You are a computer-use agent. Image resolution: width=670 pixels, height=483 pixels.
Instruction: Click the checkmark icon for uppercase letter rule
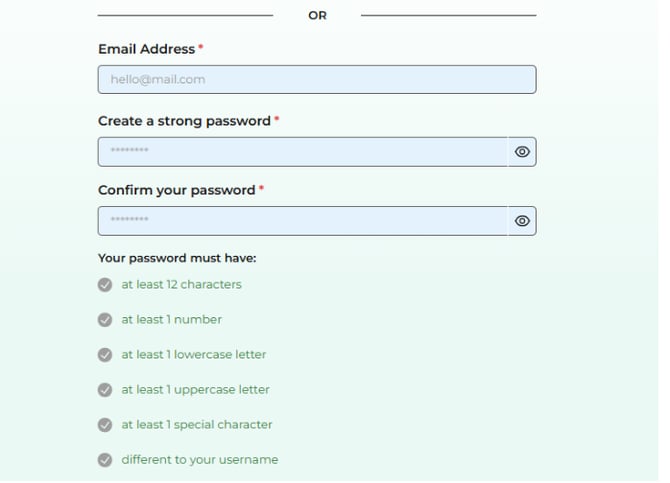pos(105,390)
